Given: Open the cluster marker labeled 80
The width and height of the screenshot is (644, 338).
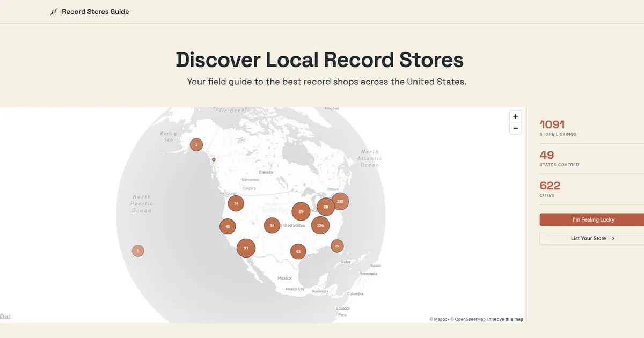Looking at the screenshot, I should (326, 207).
